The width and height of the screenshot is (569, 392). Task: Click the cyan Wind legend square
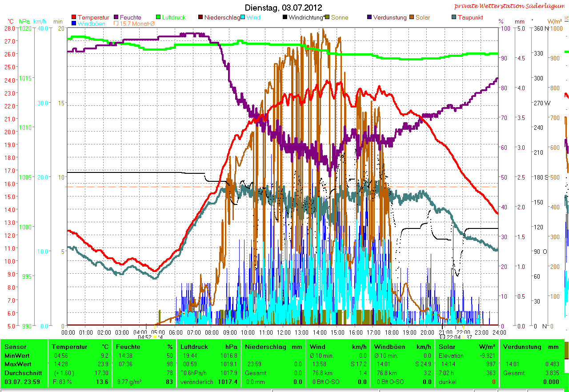pos(244,18)
